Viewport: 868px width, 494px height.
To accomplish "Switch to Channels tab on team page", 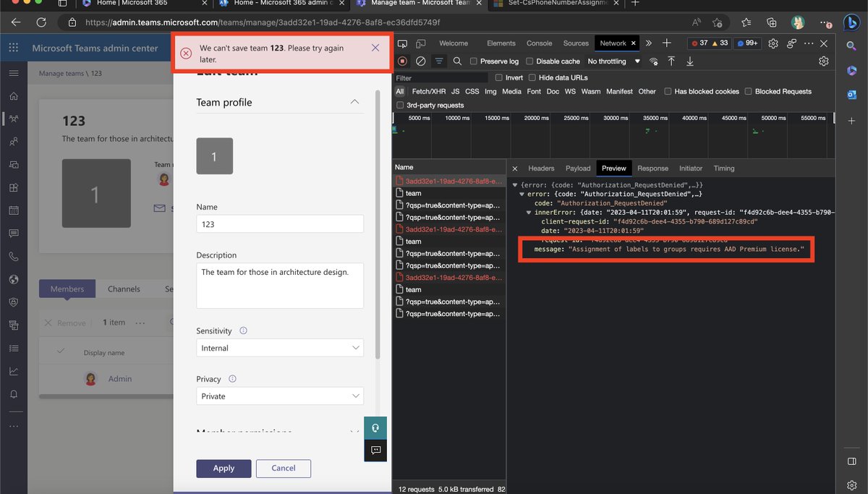I will 124,289.
